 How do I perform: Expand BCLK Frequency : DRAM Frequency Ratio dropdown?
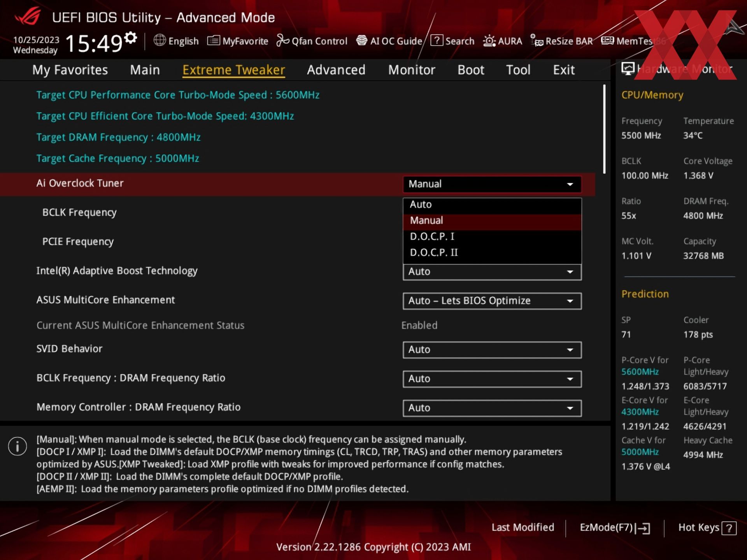click(x=492, y=379)
